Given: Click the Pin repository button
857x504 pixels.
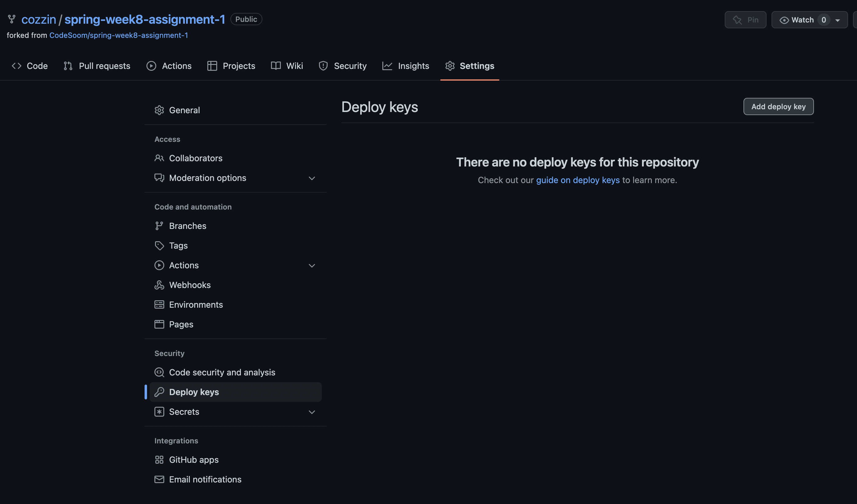Looking at the screenshot, I should point(745,20).
